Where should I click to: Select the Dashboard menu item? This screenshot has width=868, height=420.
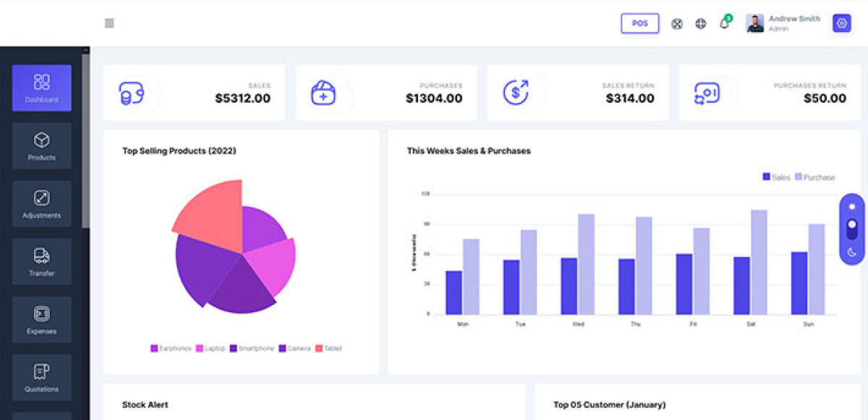pyautogui.click(x=42, y=88)
